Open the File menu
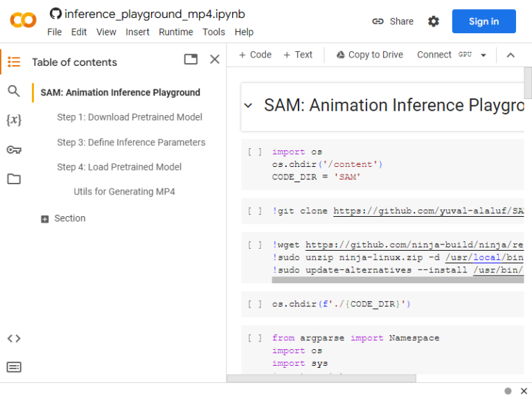532x399 pixels. tap(54, 32)
